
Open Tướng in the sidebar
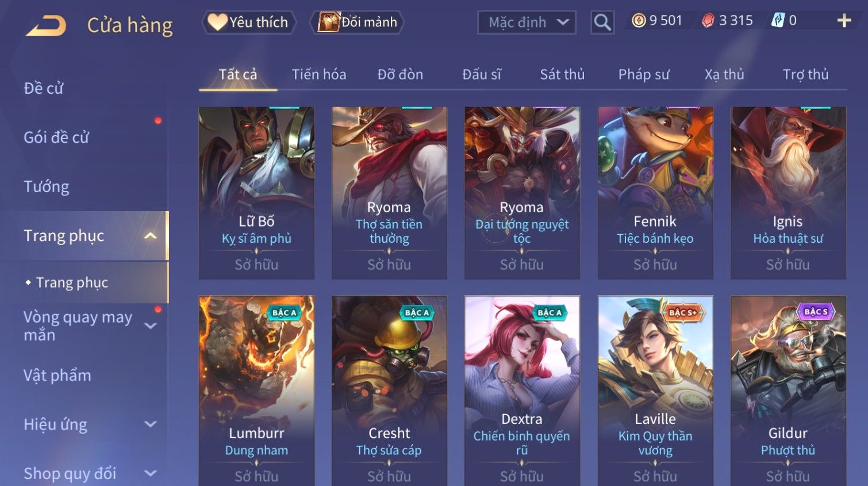(x=47, y=187)
